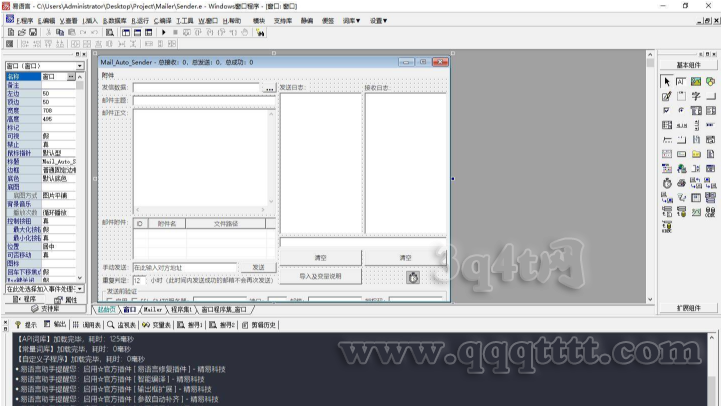Click the manual send address input field
721x406 pixels.
[x=185, y=267]
